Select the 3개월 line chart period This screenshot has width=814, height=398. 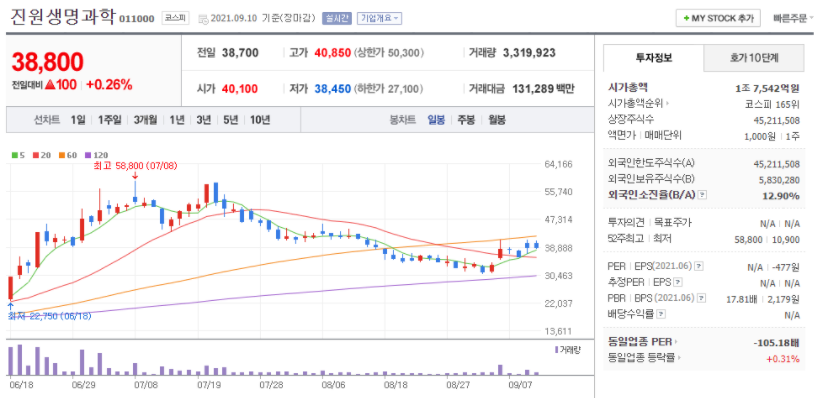(145, 120)
